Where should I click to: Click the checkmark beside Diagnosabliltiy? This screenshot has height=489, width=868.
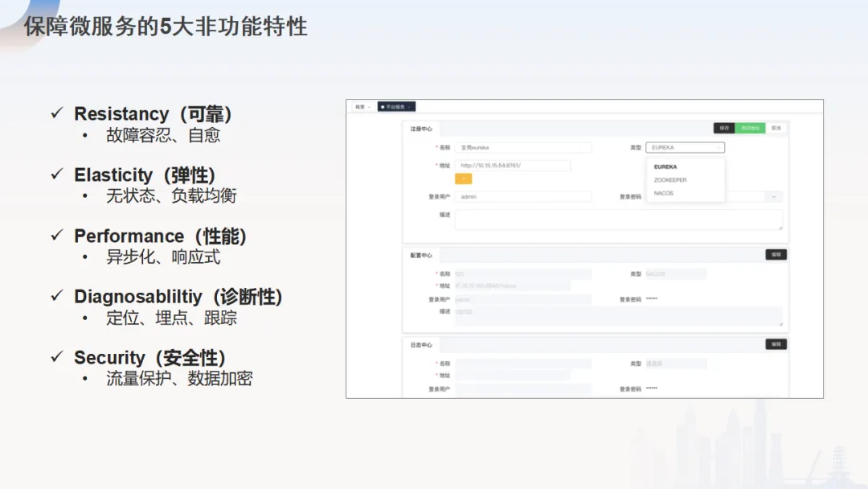[56, 296]
